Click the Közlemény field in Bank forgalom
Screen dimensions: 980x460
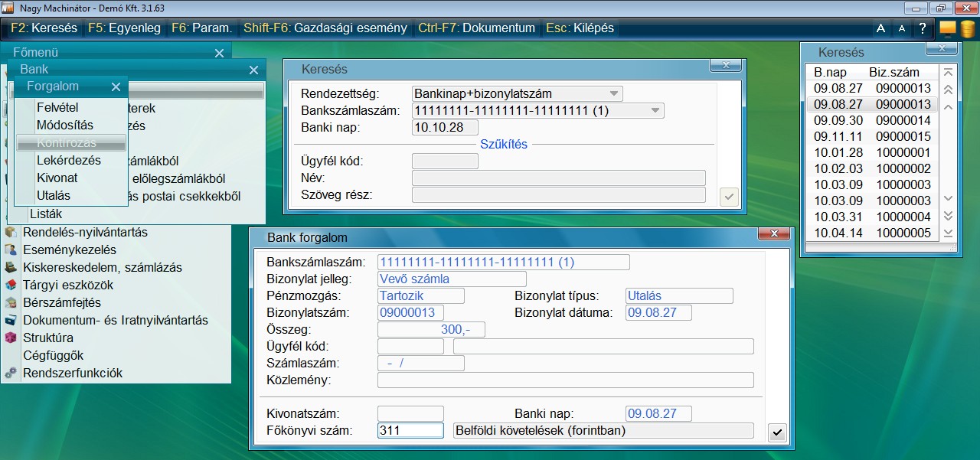(566, 380)
